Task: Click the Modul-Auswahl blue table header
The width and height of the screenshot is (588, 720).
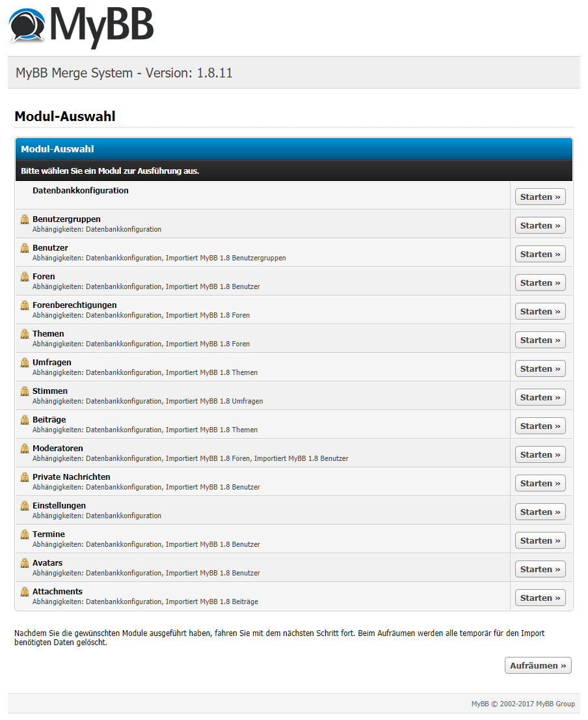Action: click(x=294, y=149)
